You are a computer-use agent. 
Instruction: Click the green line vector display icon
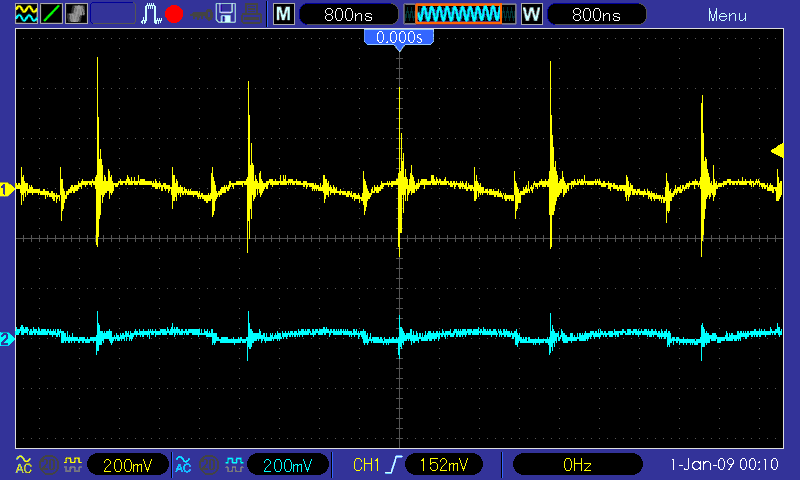click(x=51, y=14)
